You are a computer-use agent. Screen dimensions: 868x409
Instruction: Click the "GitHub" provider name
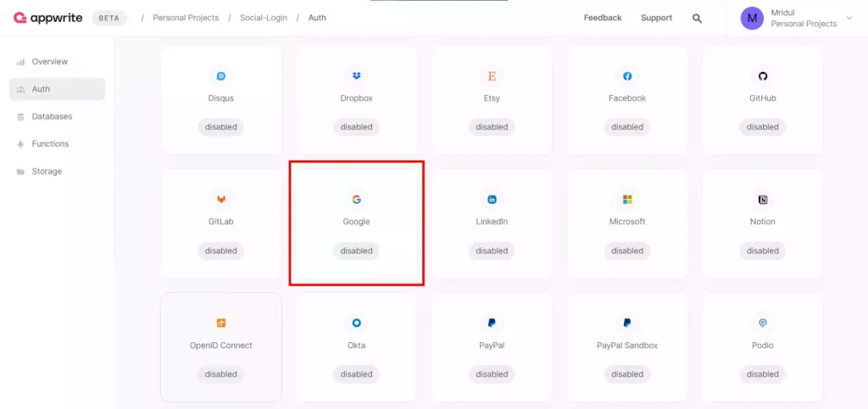click(763, 98)
